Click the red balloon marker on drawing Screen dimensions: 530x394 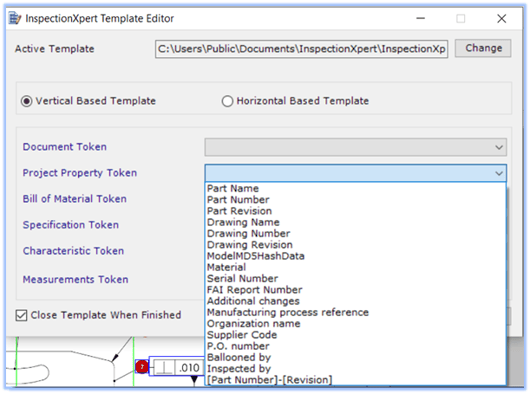click(142, 367)
